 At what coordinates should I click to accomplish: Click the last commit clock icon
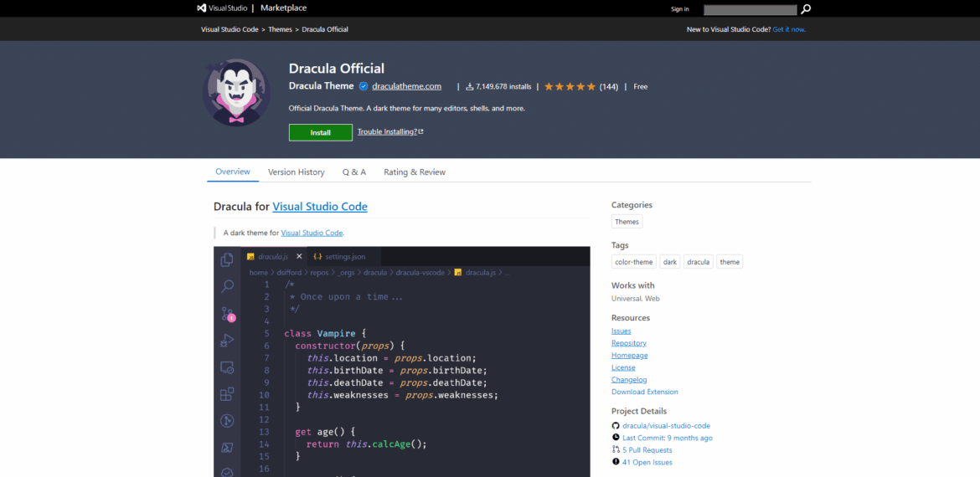coord(616,438)
